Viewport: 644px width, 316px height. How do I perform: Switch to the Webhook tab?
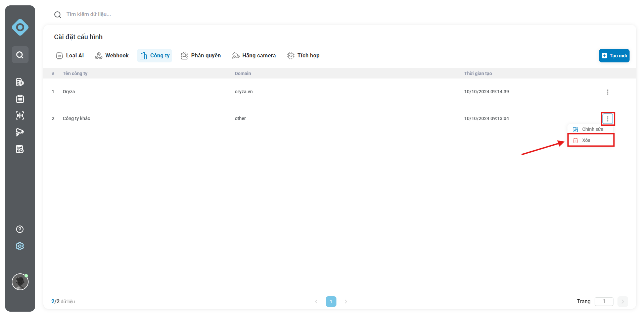(x=112, y=56)
